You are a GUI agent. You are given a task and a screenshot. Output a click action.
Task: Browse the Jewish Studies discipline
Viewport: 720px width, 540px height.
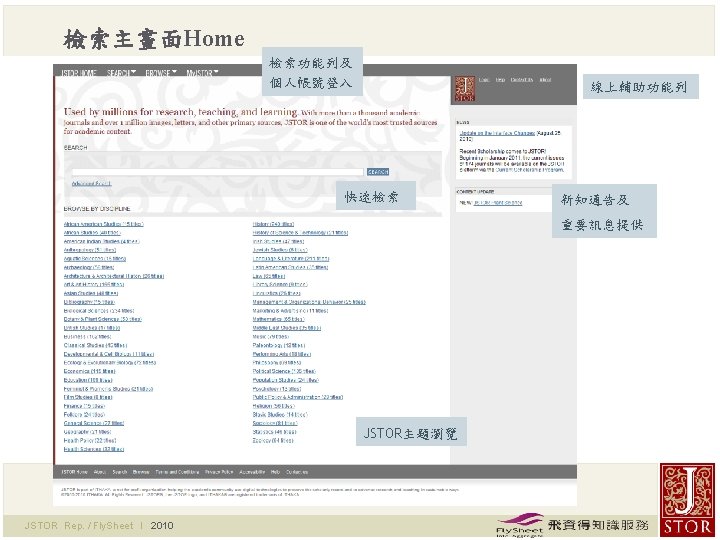[280, 250]
